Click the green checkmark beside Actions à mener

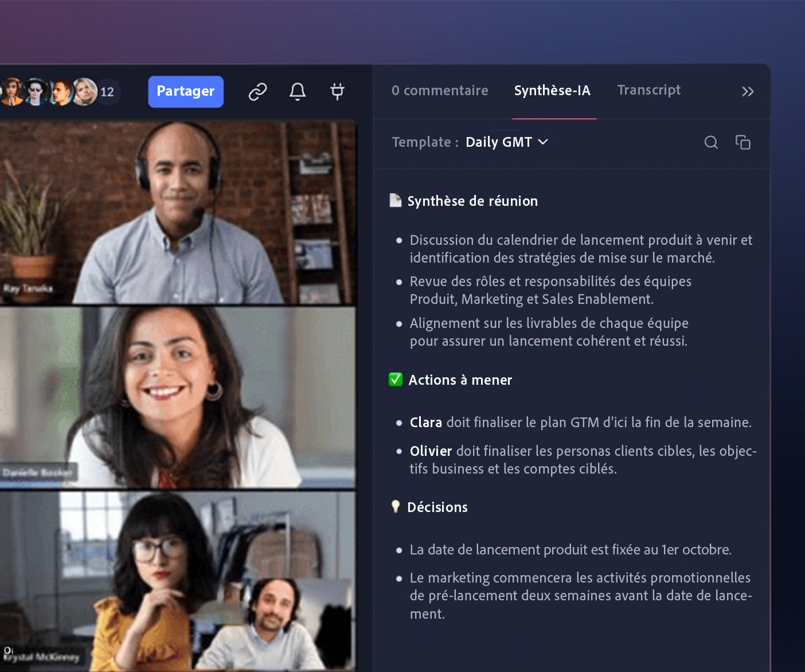394,379
